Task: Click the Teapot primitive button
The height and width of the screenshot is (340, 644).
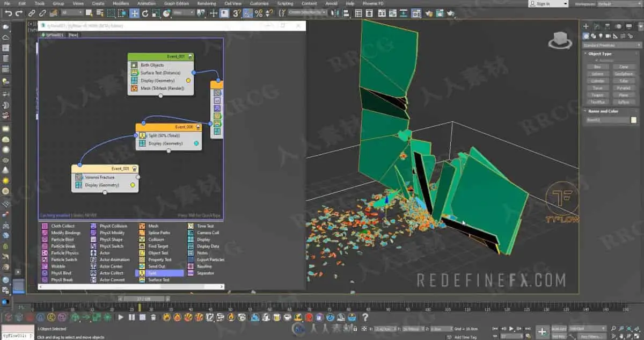Action: (597, 95)
